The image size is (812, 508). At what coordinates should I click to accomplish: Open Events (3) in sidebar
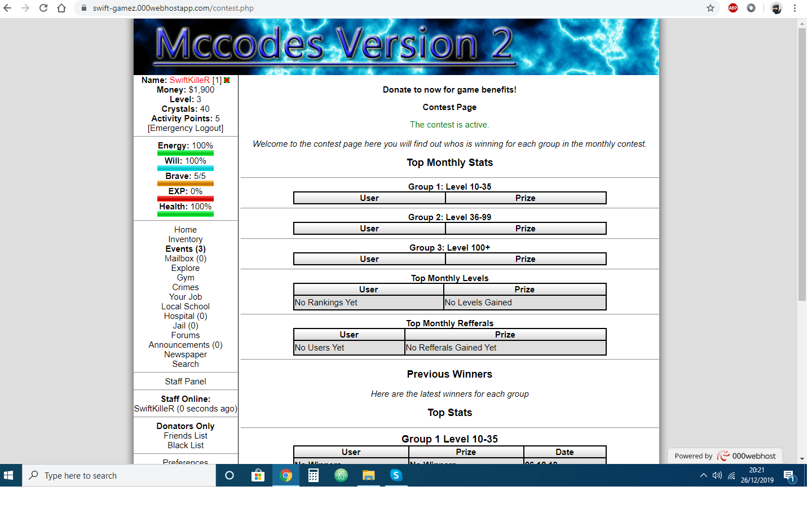click(x=185, y=249)
